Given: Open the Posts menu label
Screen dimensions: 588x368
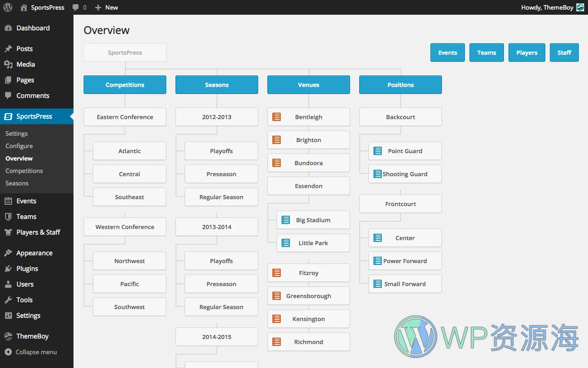Looking at the screenshot, I should [25, 49].
